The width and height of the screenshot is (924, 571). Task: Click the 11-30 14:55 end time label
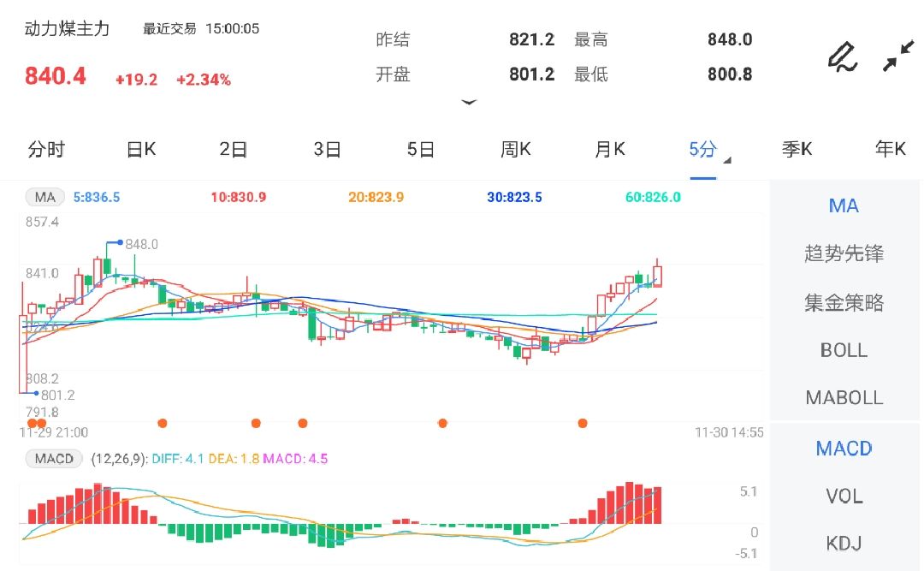pyautogui.click(x=729, y=432)
